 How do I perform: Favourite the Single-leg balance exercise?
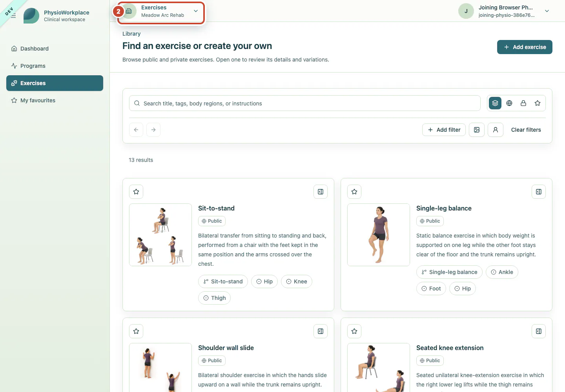[354, 192]
